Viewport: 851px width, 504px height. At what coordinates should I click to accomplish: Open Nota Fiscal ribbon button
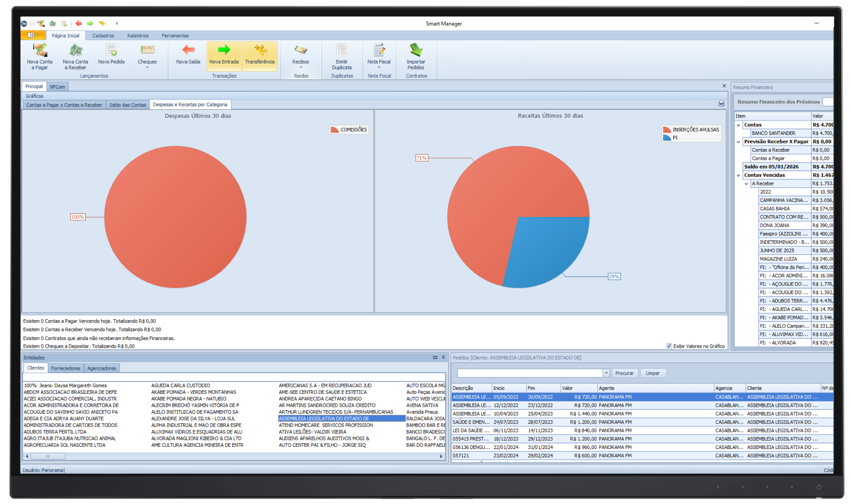(379, 56)
